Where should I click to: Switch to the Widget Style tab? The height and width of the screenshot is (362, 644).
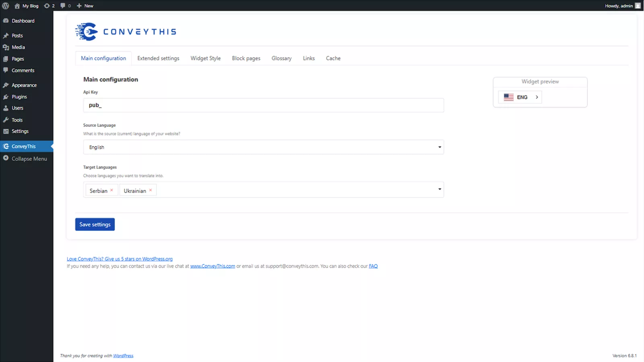[205, 58]
